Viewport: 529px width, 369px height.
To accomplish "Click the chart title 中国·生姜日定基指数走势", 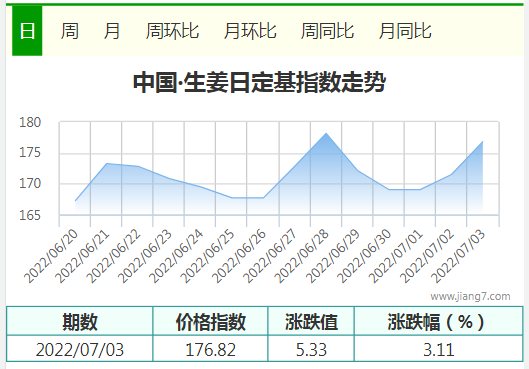I will [x=259, y=82].
